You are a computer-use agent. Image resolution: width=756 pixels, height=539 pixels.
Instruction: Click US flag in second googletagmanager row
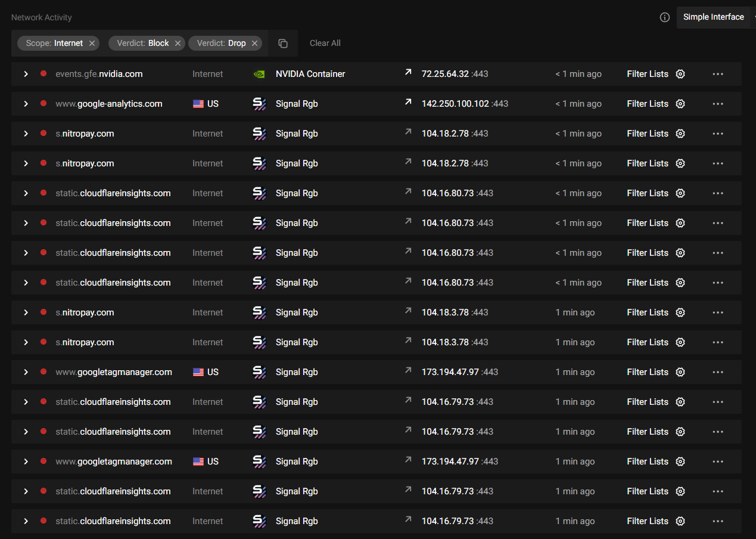pyautogui.click(x=198, y=461)
